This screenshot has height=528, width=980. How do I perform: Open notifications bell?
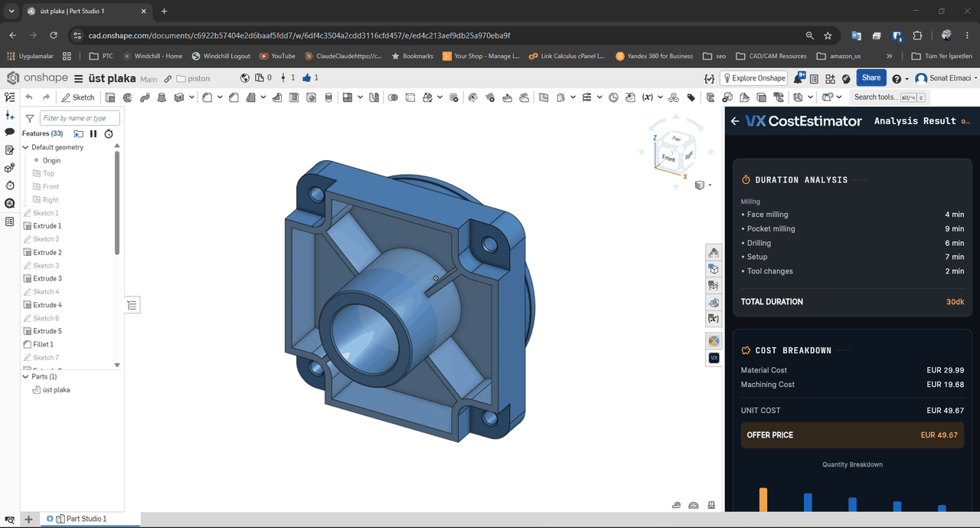pos(799,78)
